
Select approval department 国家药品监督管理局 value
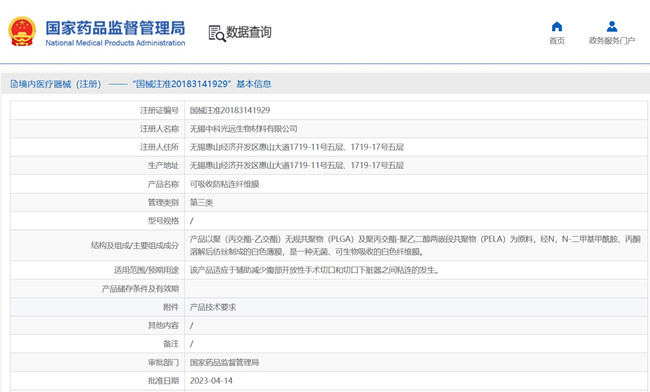pyautogui.click(x=224, y=362)
